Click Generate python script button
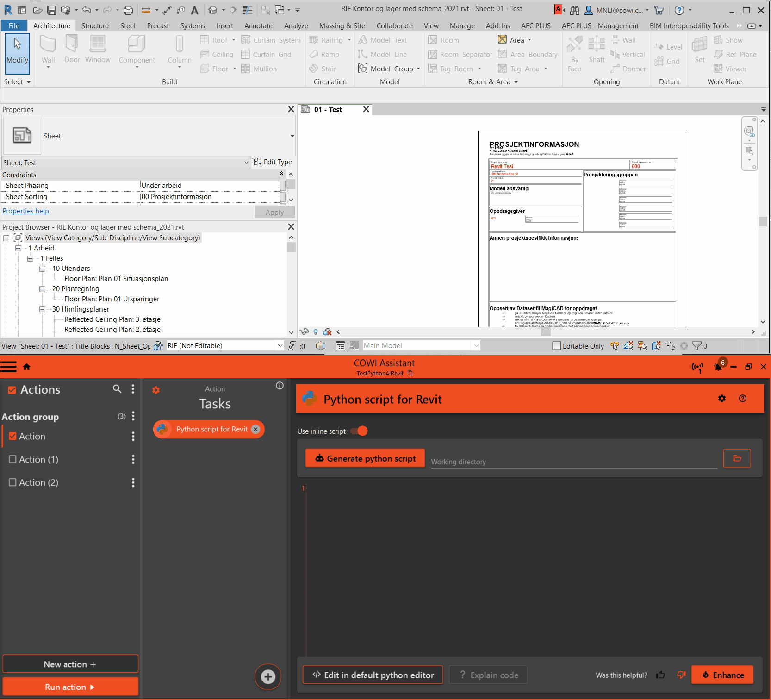Viewport: 771px width, 700px height. coord(365,458)
